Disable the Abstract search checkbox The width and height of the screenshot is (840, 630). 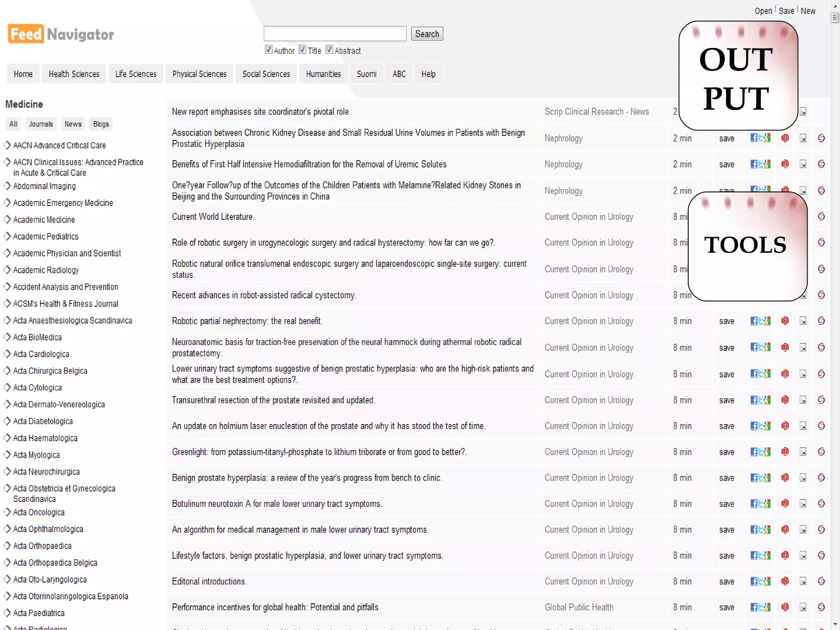click(329, 50)
